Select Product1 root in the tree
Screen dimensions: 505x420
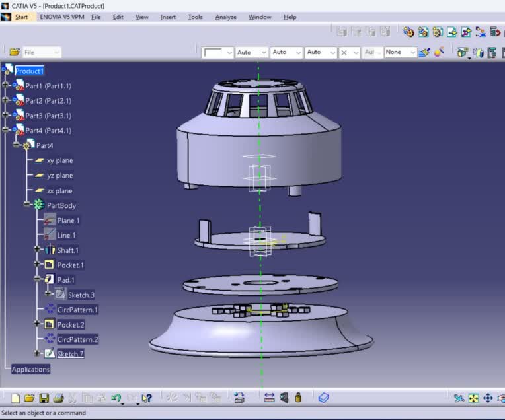click(x=29, y=71)
